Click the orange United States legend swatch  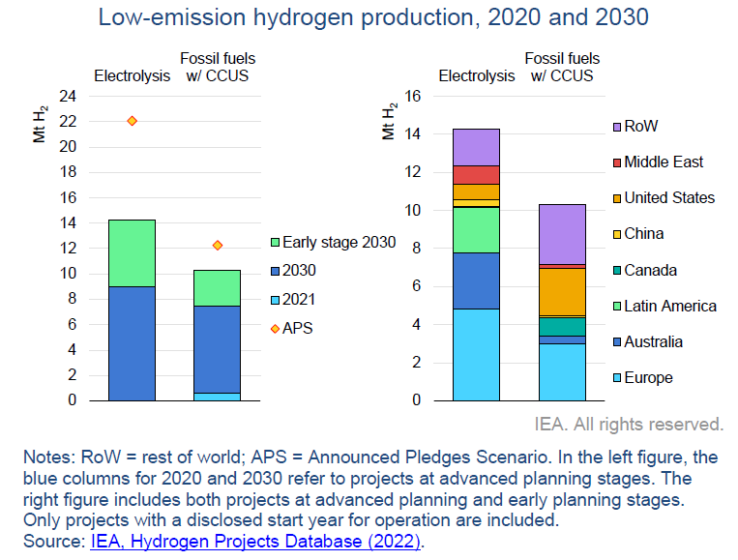(616, 198)
